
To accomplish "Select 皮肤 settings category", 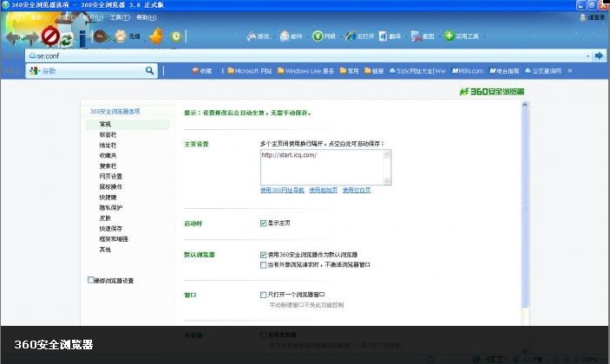I will 105,218.
